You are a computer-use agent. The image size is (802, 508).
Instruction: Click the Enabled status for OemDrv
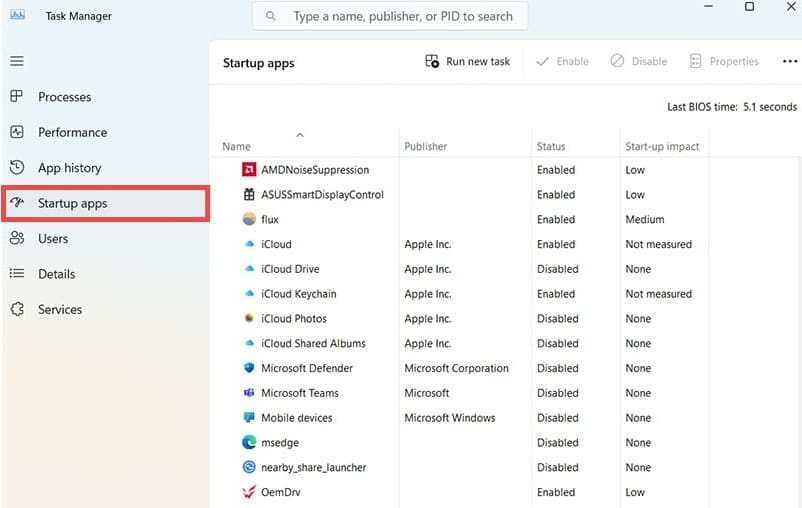pyautogui.click(x=555, y=492)
